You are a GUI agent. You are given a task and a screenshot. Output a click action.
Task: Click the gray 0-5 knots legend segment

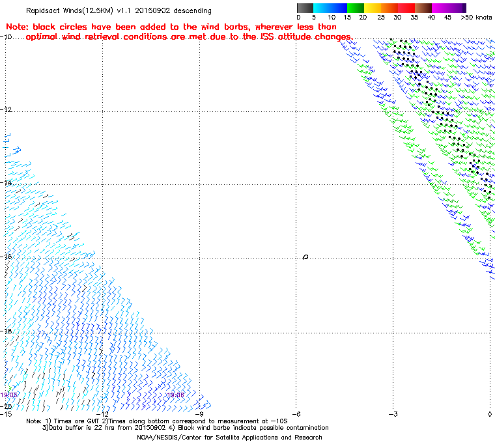tap(305, 8)
